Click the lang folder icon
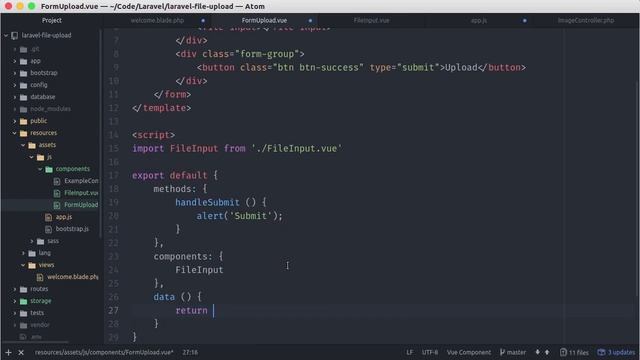This screenshot has width=640, height=360. [x=32, y=253]
